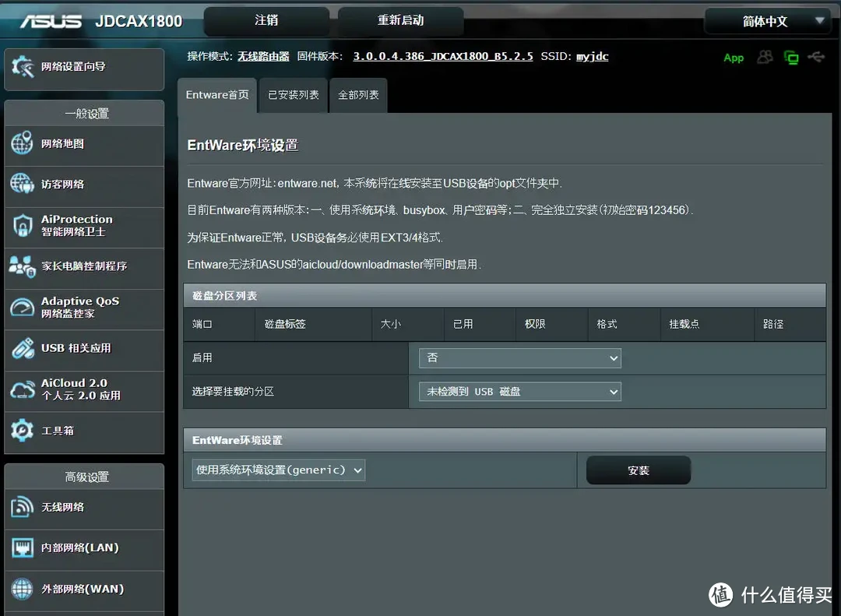Click the AiProtection shield icon
The height and width of the screenshot is (616, 841).
coord(23,225)
